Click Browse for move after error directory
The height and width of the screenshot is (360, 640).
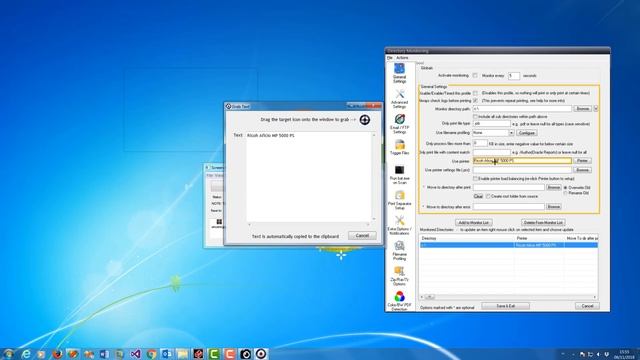coord(554,207)
